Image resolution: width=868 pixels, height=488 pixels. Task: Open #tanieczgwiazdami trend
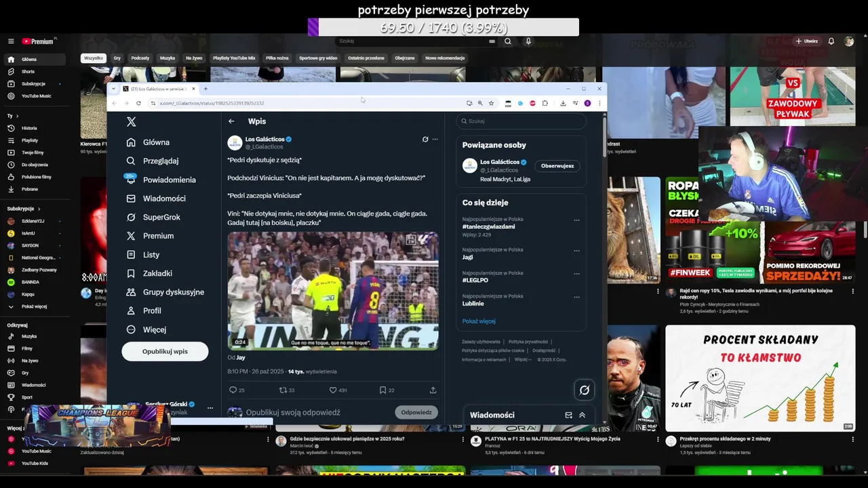[488, 226]
